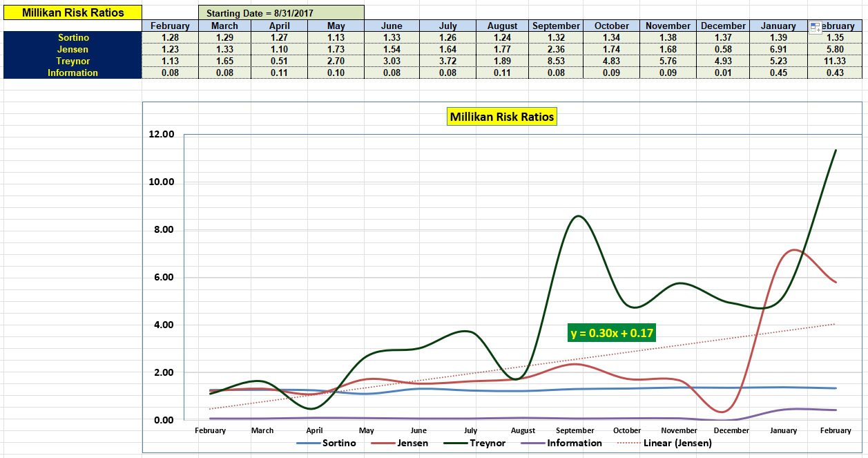Viewport: 868px width, 458px height.
Task: Click the September label on chart horizontal axis
Action: point(575,430)
